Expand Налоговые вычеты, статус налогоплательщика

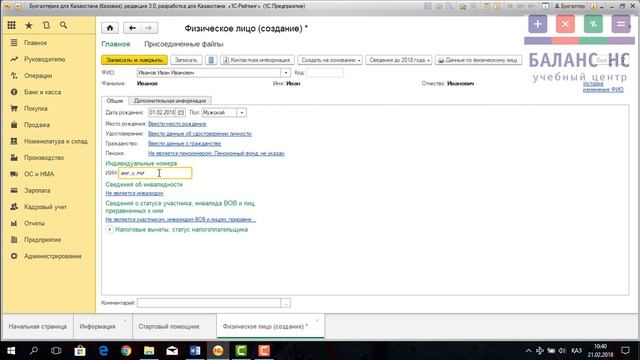click(x=109, y=229)
